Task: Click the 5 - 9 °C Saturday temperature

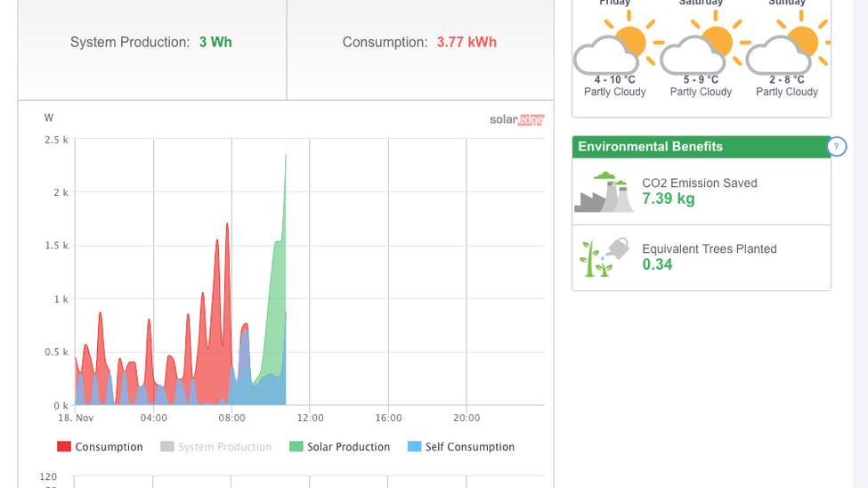Action: click(701, 79)
